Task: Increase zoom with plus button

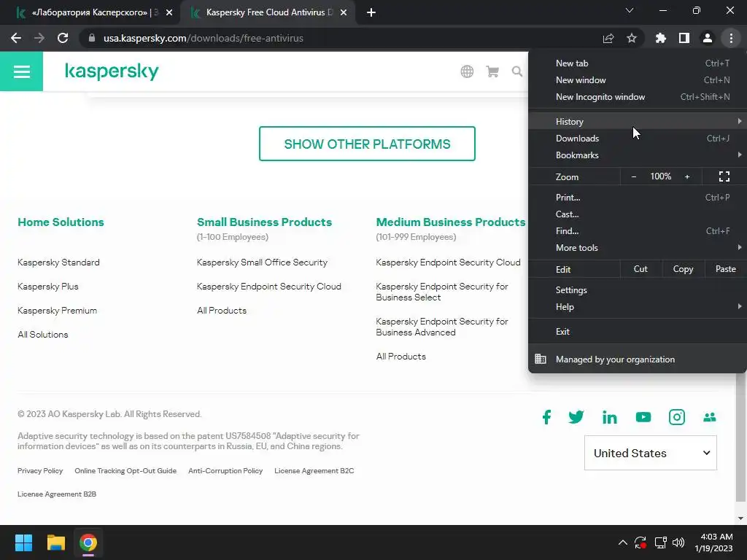Action: 687,176
